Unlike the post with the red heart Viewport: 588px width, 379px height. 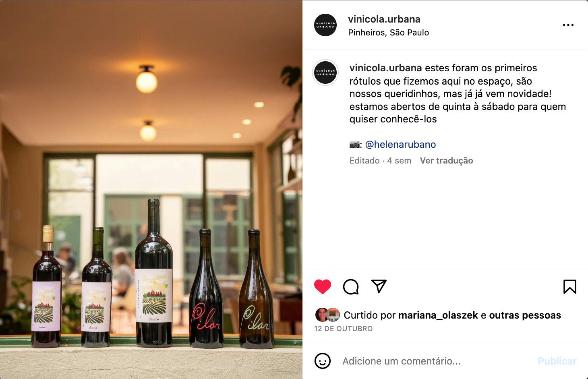coord(322,287)
